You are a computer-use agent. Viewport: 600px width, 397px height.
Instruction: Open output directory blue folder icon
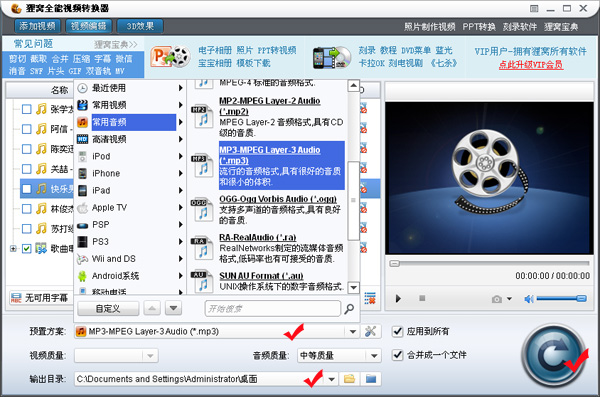(x=370, y=379)
